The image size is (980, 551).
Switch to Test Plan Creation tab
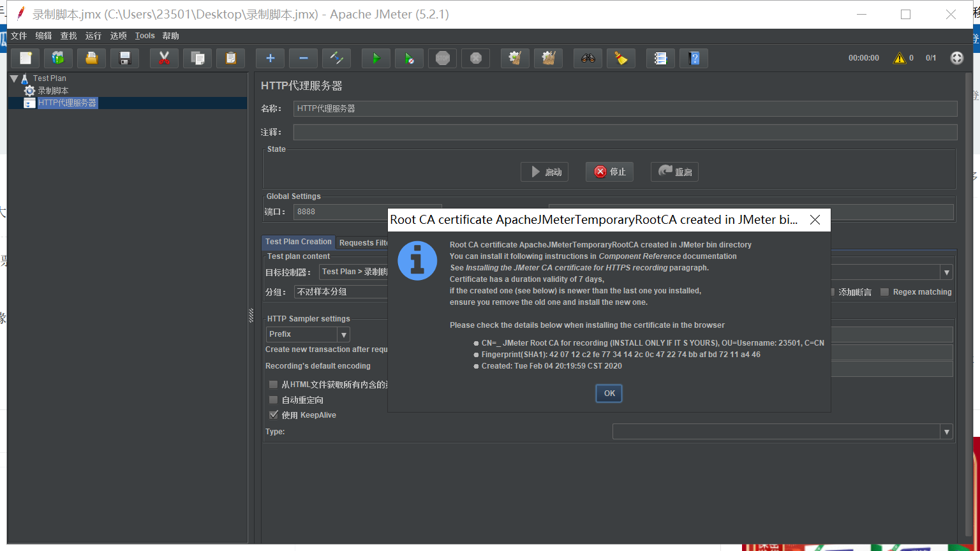299,242
